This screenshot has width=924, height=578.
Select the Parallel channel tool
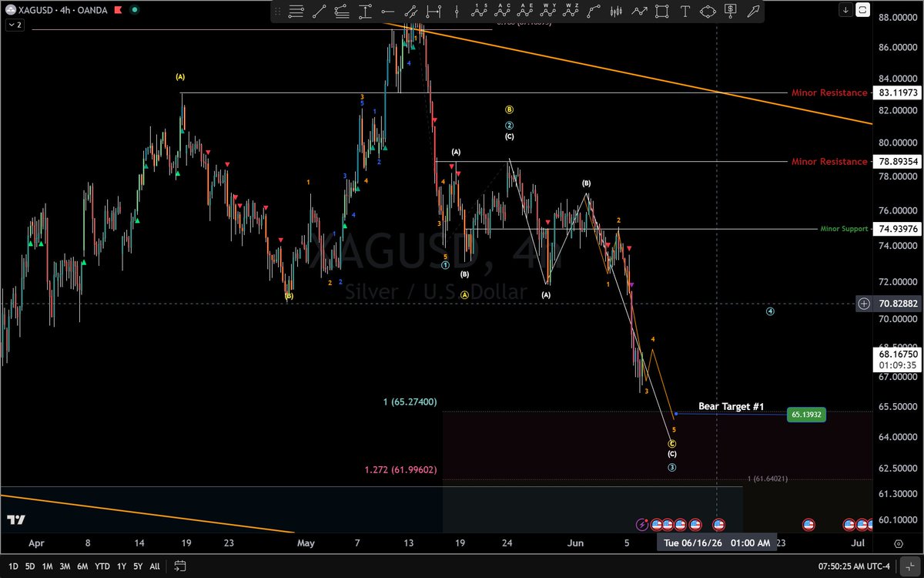pyautogui.click(x=411, y=11)
